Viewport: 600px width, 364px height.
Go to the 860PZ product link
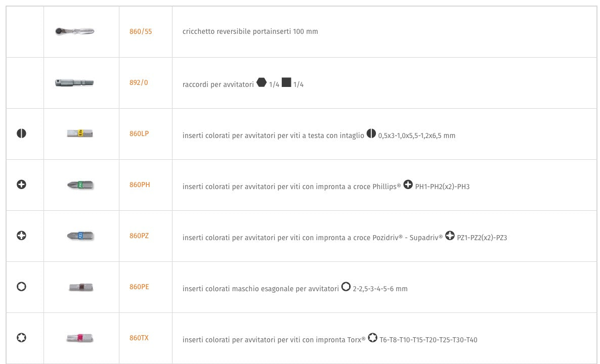click(139, 236)
